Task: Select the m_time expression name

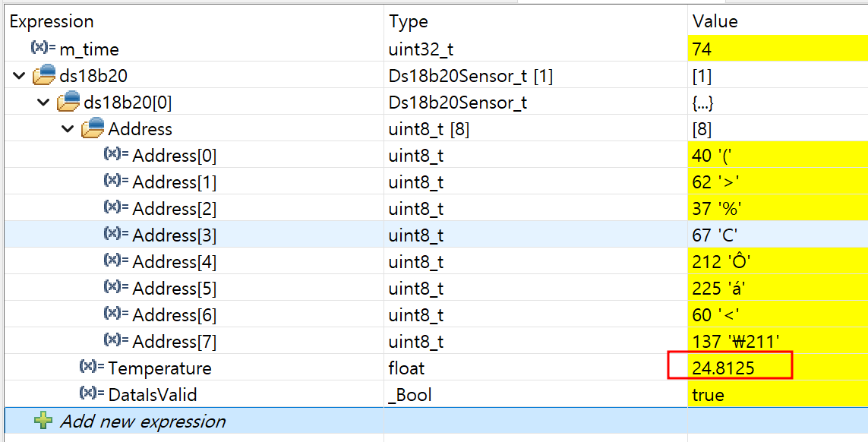Action: 89,49
